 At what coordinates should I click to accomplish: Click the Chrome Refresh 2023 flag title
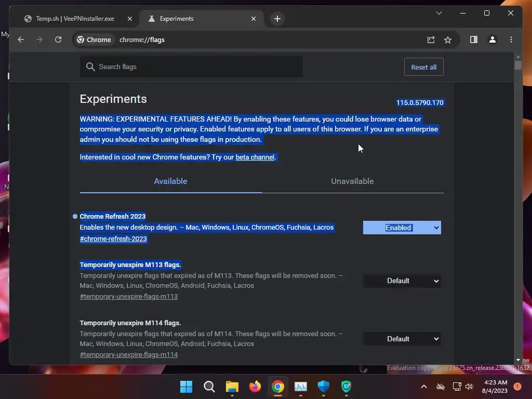pos(113,217)
